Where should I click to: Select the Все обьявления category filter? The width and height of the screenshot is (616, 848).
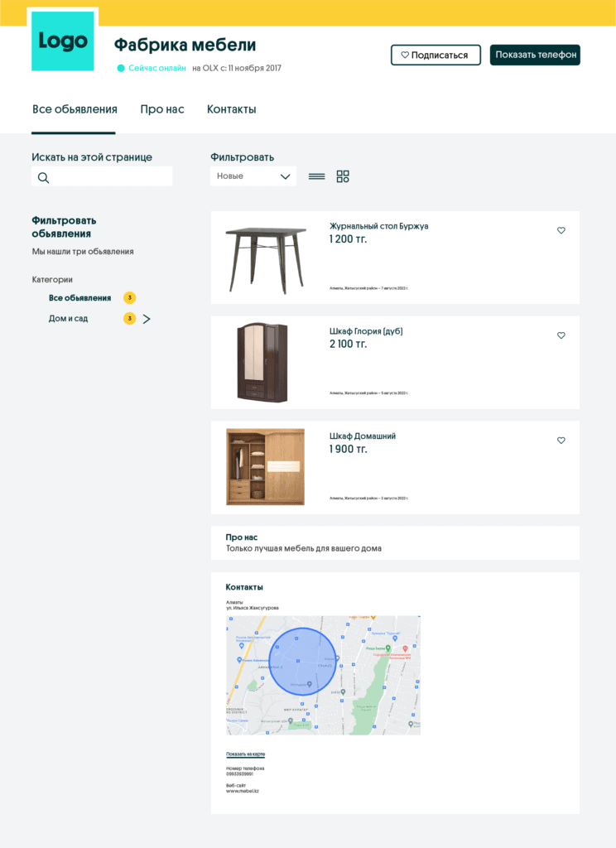pyautogui.click(x=81, y=297)
